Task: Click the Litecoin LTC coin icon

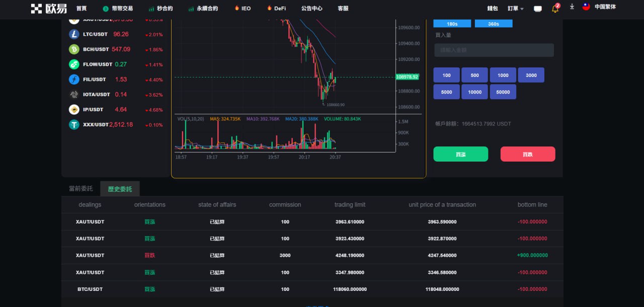Action: (74, 34)
